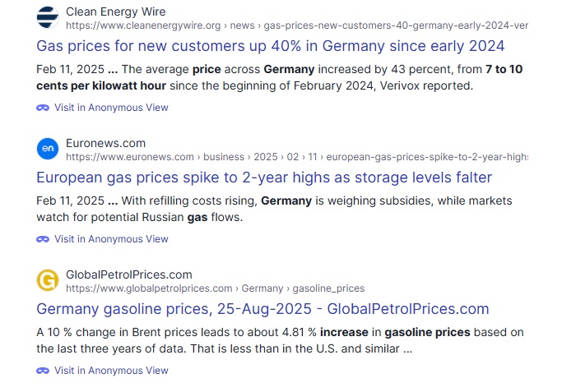The width and height of the screenshot is (562, 392).
Task: Open 'Gas prices for new customers up 40%' result
Action: [271, 46]
